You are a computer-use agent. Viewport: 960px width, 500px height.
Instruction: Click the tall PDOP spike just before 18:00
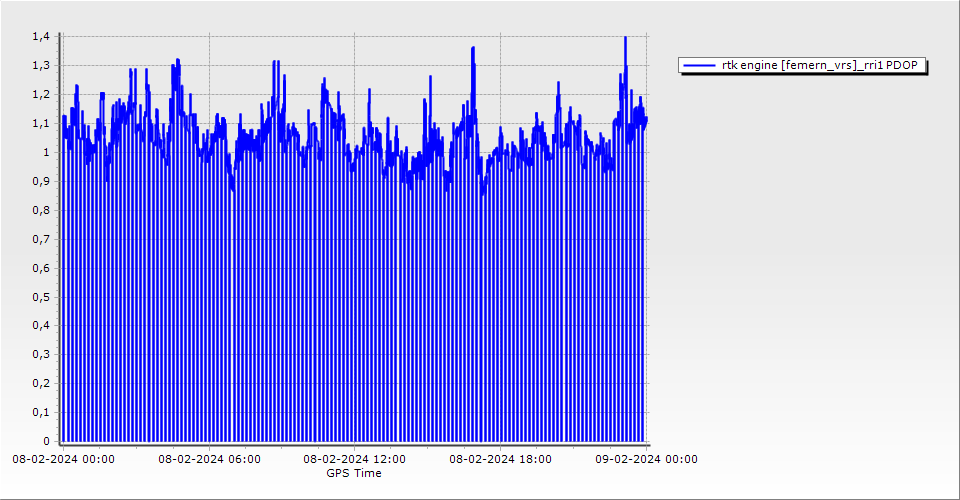coord(472,48)
